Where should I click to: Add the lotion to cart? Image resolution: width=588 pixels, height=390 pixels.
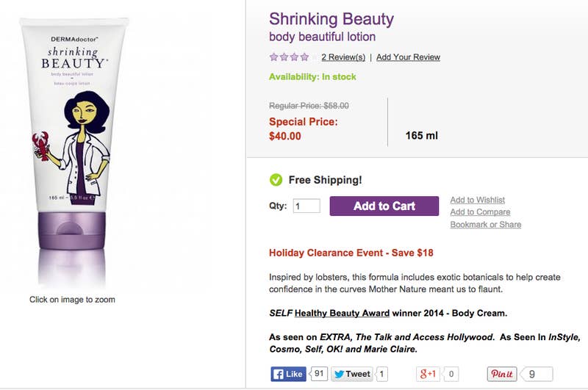pyautogui.click(x=384, y=206)
